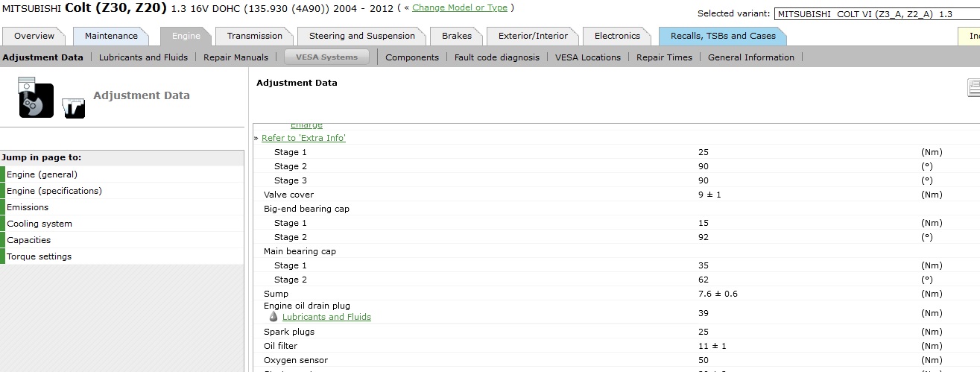Click the Enlarge link
The image size is (980, 372).
click(x=306, y=125)
